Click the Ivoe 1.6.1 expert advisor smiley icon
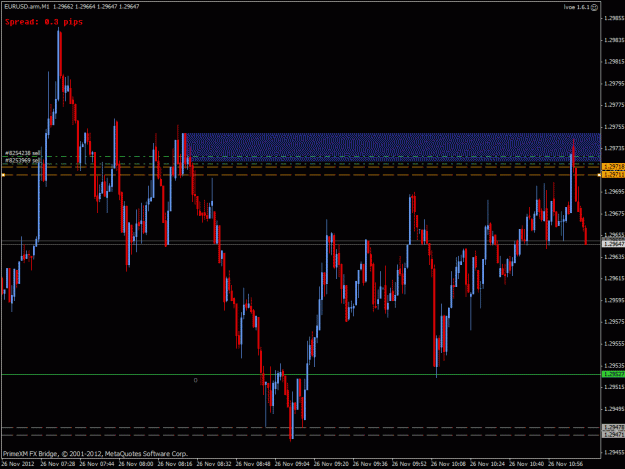 click(594, 7)
